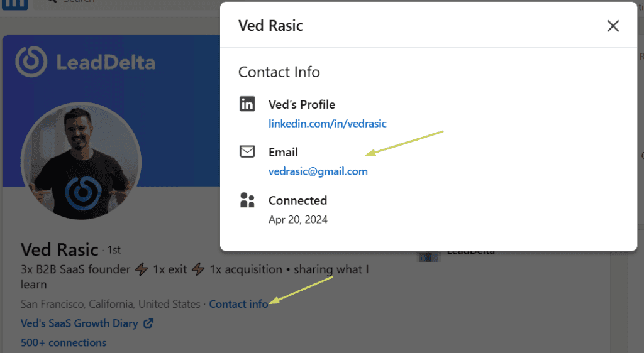Viewport: 644px width, 353px height.
Task: Open the linkedin.com/in/vedrasic profile link
Action: 327,123
